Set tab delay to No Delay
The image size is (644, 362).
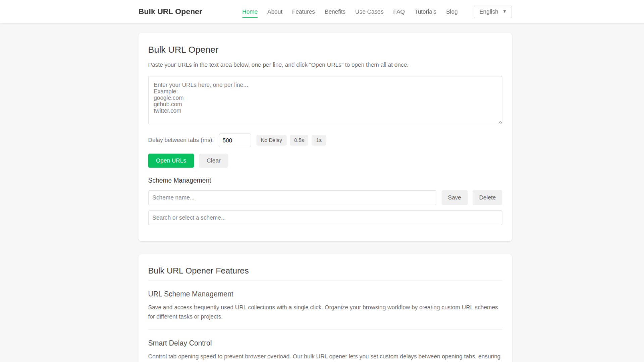pos(271,140)
